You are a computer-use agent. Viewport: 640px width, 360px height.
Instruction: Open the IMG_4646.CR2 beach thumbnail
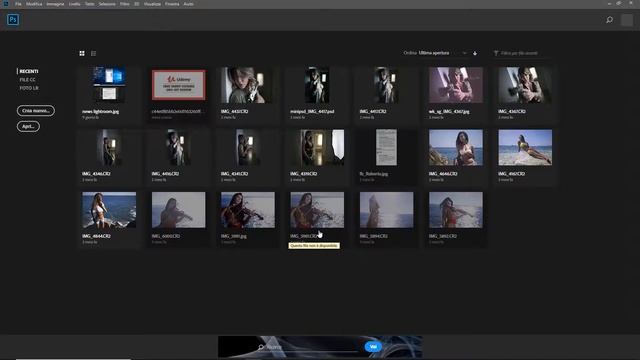coord(456,147)
